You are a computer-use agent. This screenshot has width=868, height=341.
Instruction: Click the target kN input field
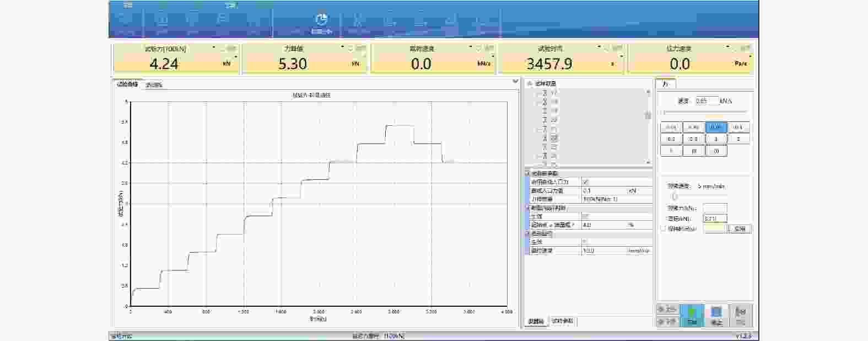point(715,219)
